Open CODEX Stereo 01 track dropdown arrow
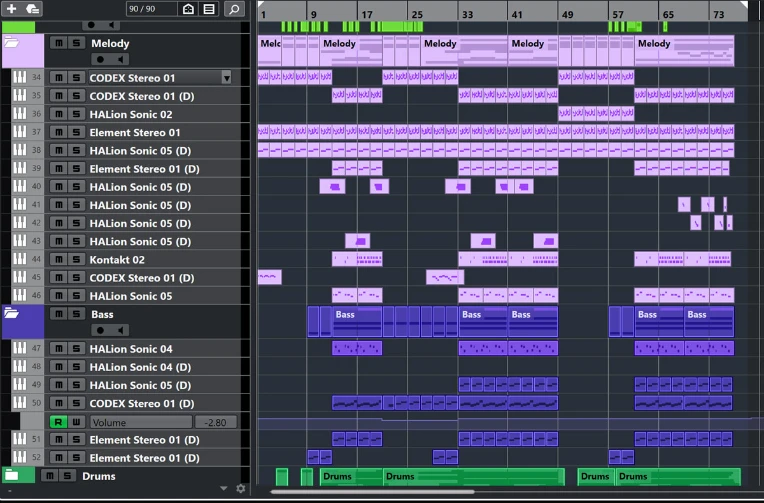 pyautogui.click(x=226, y=78)
